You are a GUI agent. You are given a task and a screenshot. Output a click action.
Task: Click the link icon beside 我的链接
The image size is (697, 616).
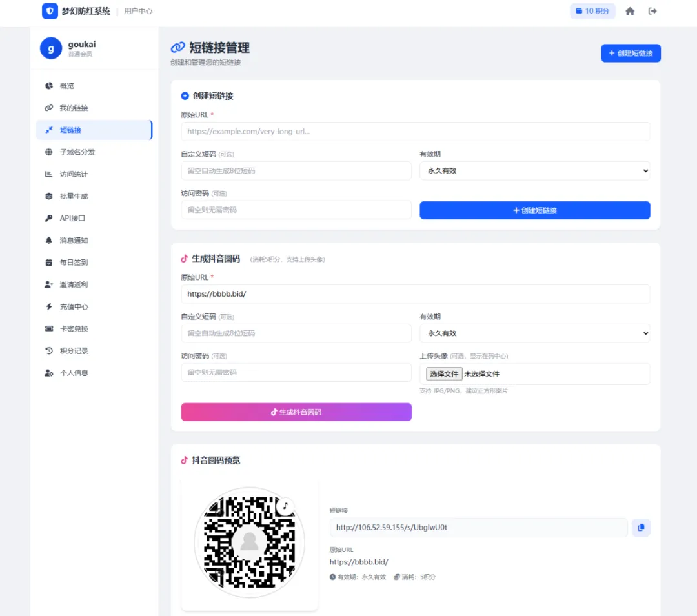coord(49,108)
